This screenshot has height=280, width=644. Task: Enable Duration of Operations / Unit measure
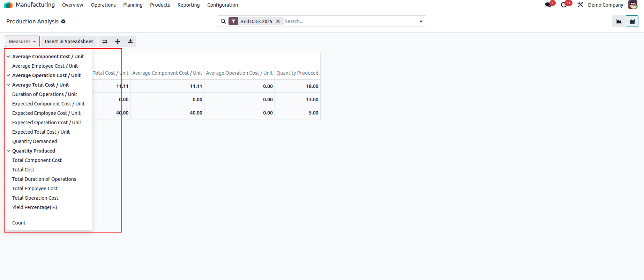(48, 94)
